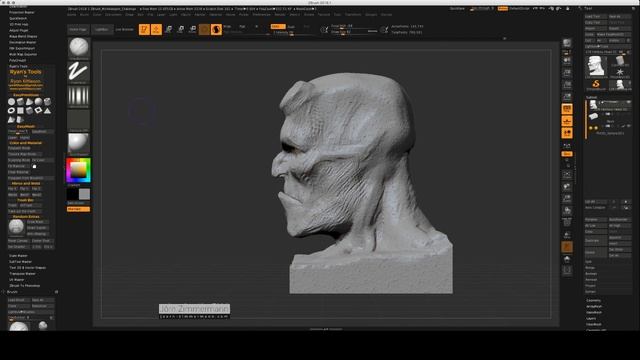Click Live Boolean on the top shelf
Viewport: 640px width, 360px height.
124,29
